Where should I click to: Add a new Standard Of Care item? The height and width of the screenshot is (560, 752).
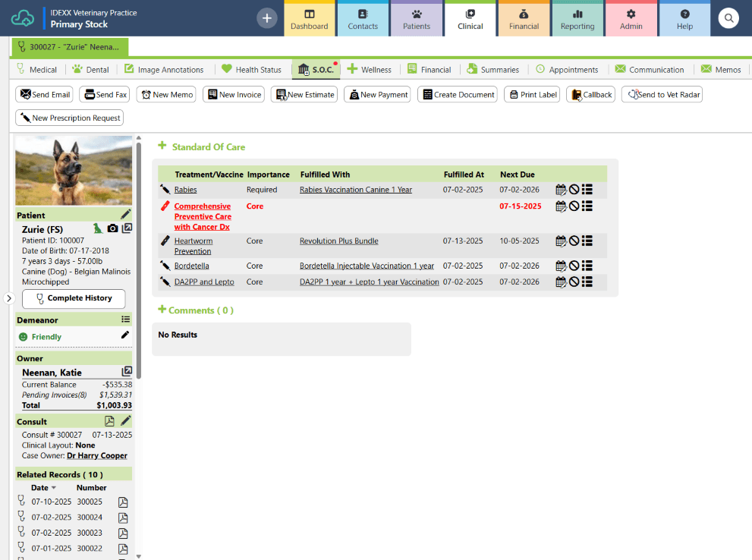click(162, 146)
